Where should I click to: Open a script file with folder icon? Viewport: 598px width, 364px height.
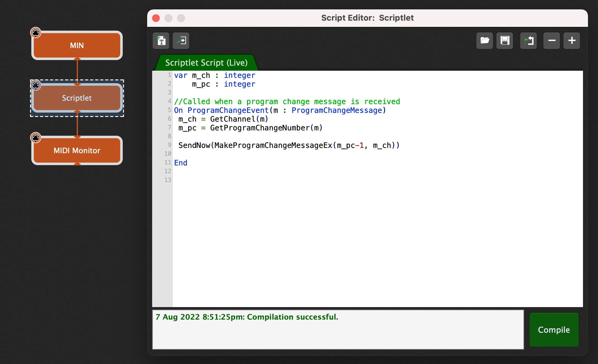[x=485, y=41]
